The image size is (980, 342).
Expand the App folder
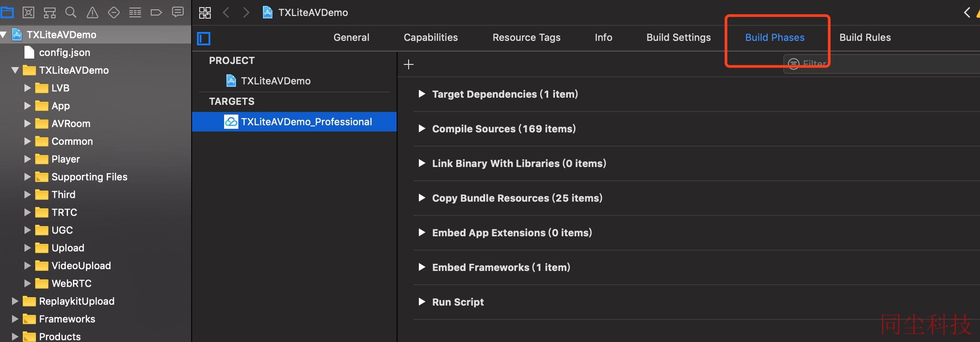pyautogui.click(x=28, y=106)
